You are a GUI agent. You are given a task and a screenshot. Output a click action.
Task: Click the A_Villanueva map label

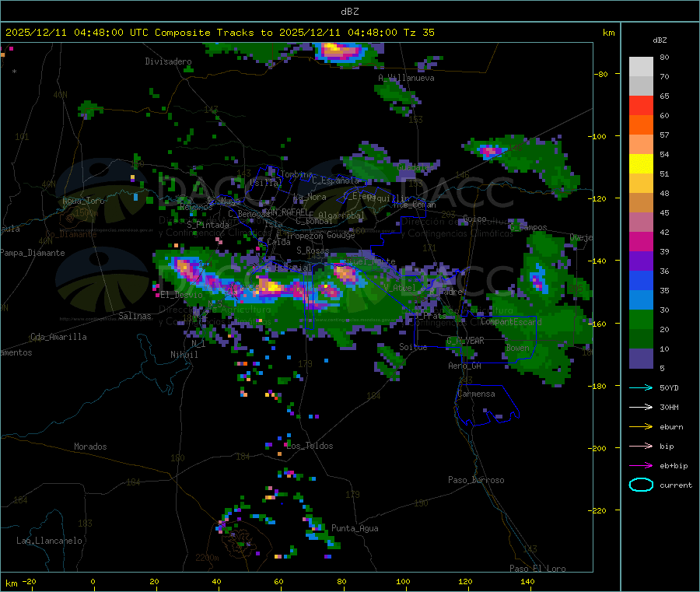406,78
